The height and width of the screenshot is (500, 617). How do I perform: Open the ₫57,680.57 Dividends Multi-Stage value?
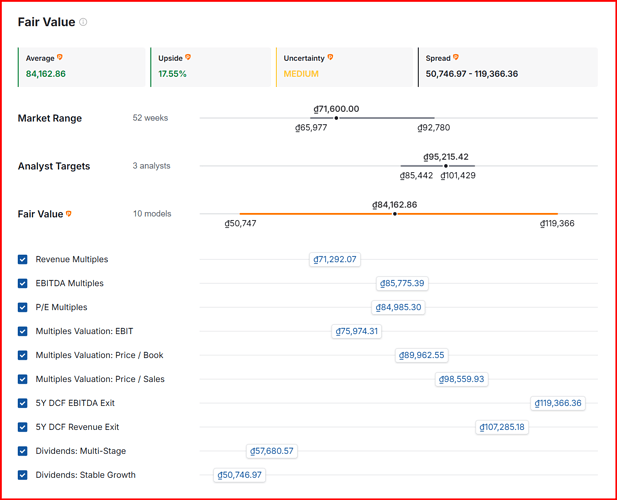click(272, 451)
